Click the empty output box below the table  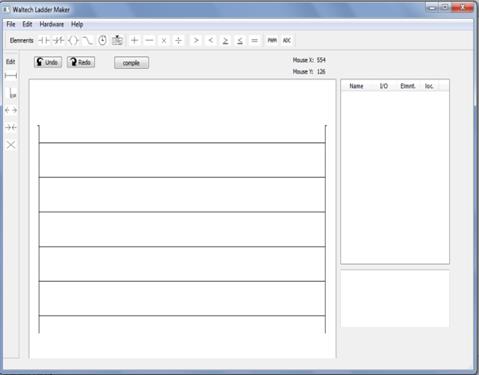point(395,299)
